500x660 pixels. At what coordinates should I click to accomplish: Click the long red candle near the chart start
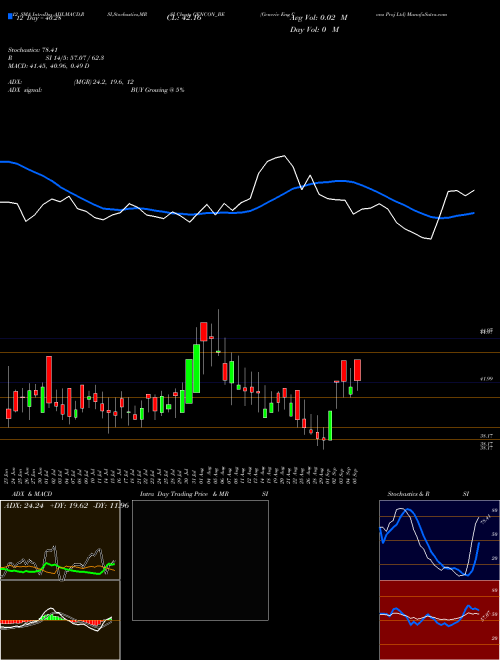pos(49,379)
